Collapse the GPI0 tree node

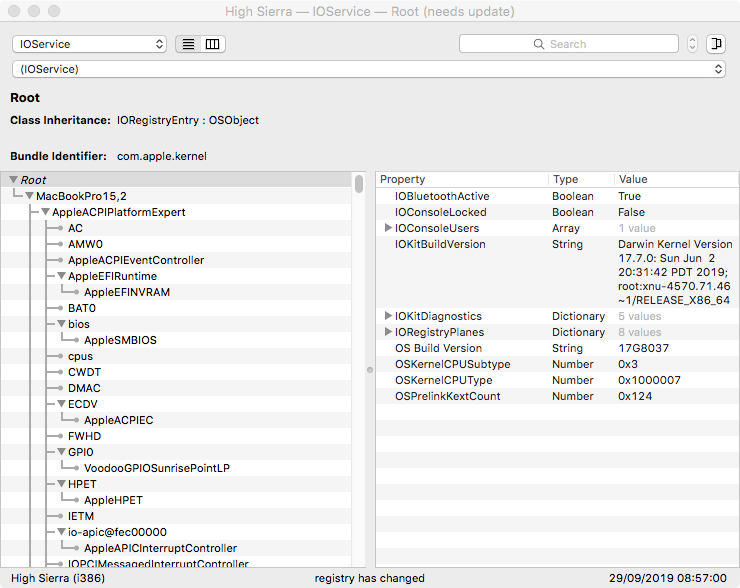[61, 452]
